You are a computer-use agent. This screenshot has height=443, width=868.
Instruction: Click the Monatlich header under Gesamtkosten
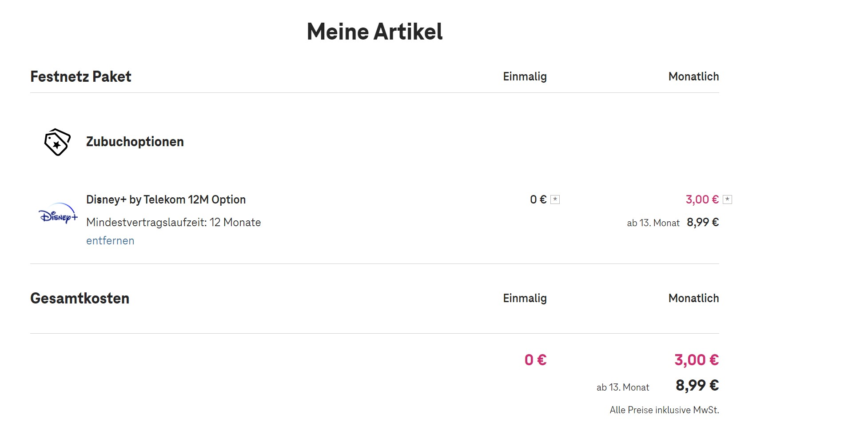coord(693,298)
